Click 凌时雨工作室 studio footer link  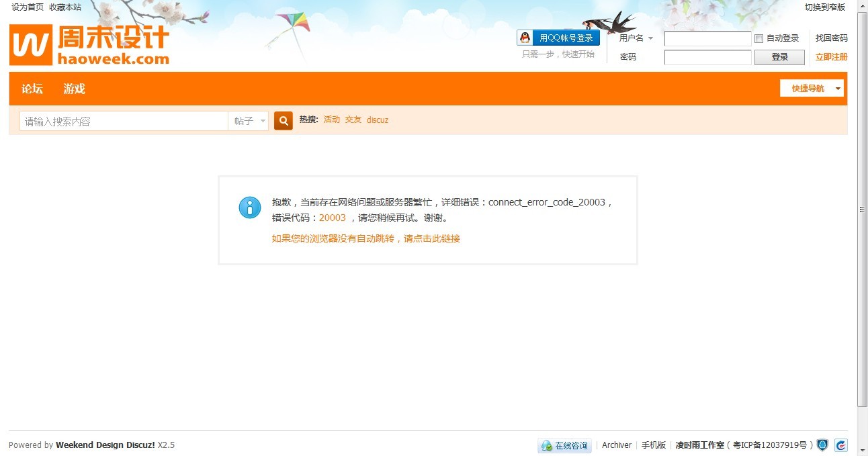[x=700, y=445]
